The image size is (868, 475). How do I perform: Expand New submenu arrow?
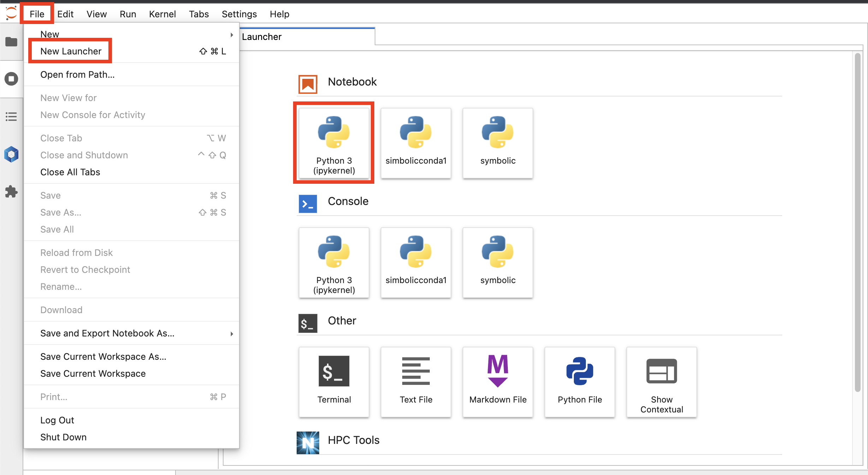(232, 34)
